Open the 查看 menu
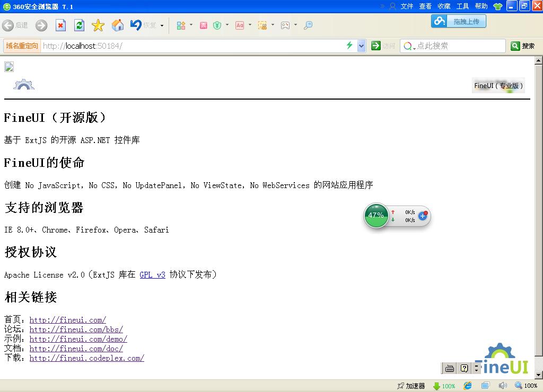Image resolution: width=543 pixels, height=392 pixels. pyautogui.click(x=425, y=6)
